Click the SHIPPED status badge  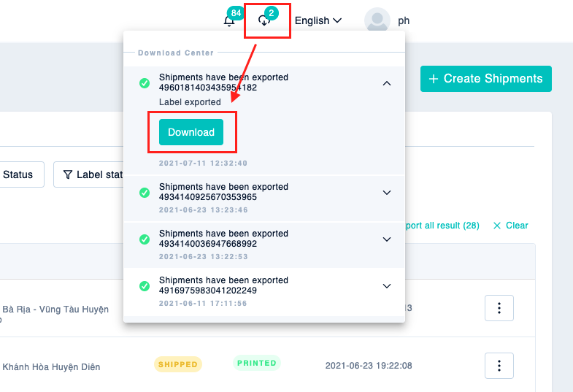pos(178,364)
